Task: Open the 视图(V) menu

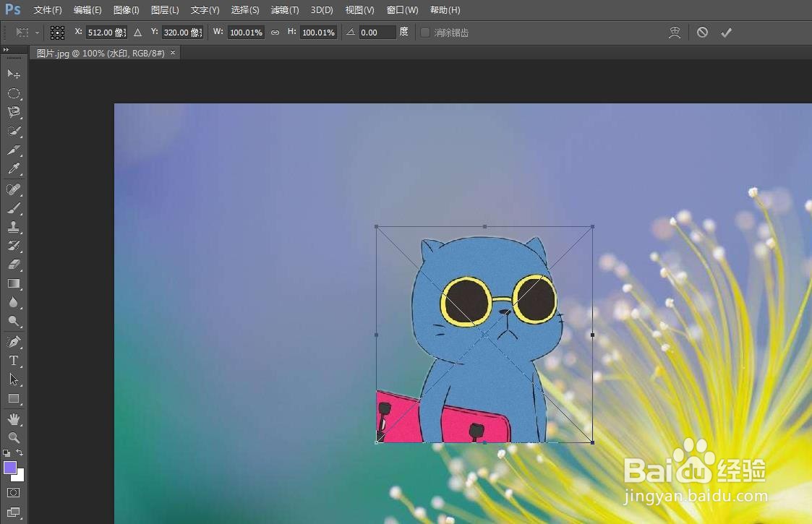Action: (x=360, y=10)
